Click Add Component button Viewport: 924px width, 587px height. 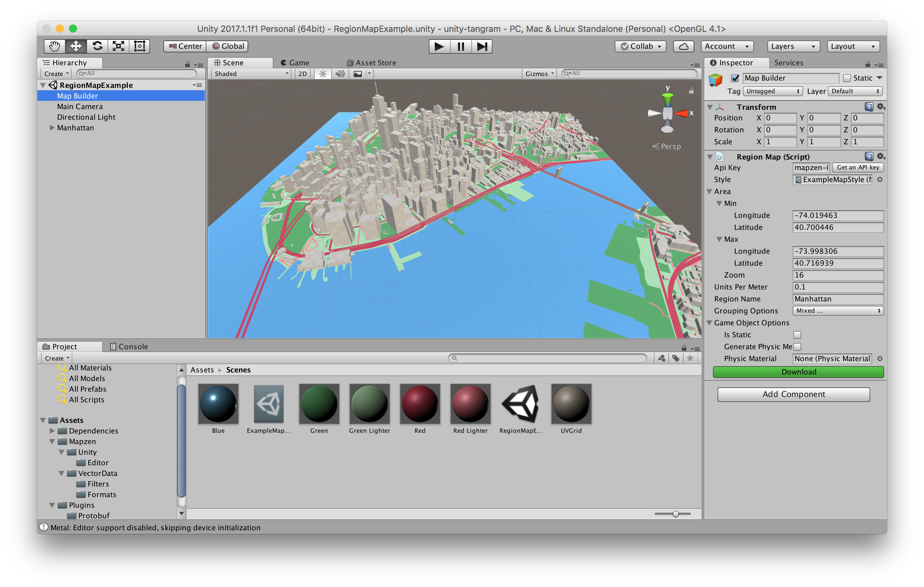coord(794,394)
